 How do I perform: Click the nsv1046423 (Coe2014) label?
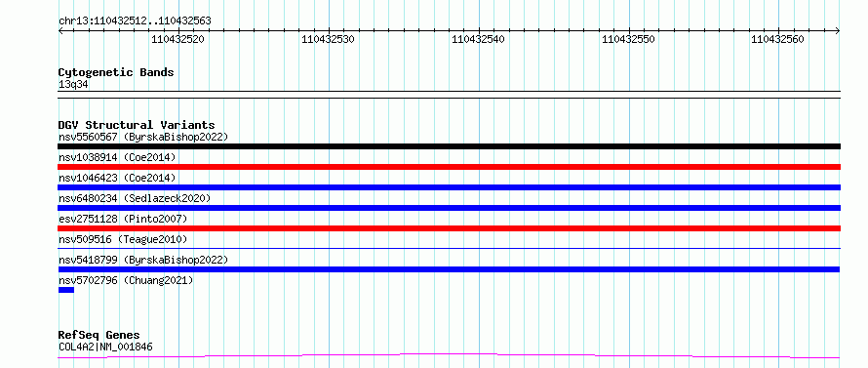[x=117, y=178]
